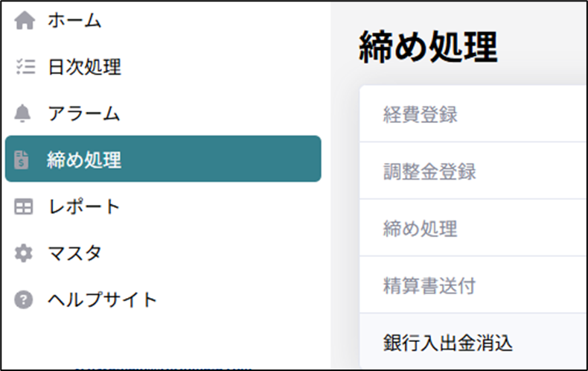The height and width of the screenshot is (371, 588).
Task: Click the invoice document icon beside 締め処理
Action: [x=22, y=159]
